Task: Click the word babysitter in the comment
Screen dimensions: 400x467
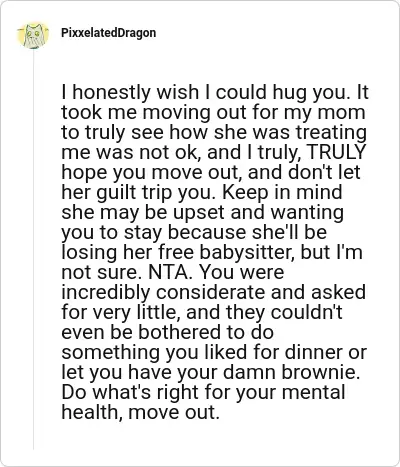Action: pyautogui.click(x=247, y=252)
